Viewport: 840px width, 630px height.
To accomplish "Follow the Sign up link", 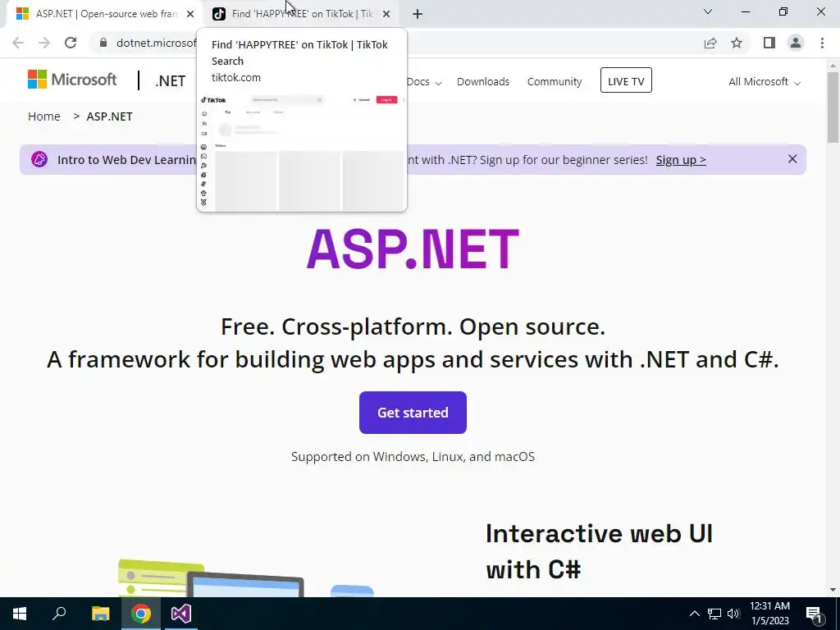I will [x=681, y=160].
